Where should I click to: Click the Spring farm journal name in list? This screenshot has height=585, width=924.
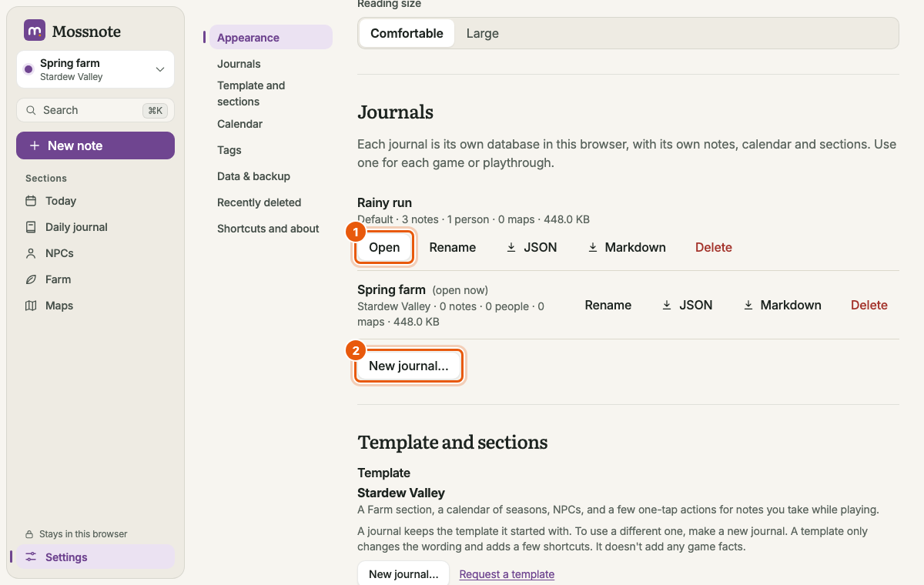coord(391,289)
